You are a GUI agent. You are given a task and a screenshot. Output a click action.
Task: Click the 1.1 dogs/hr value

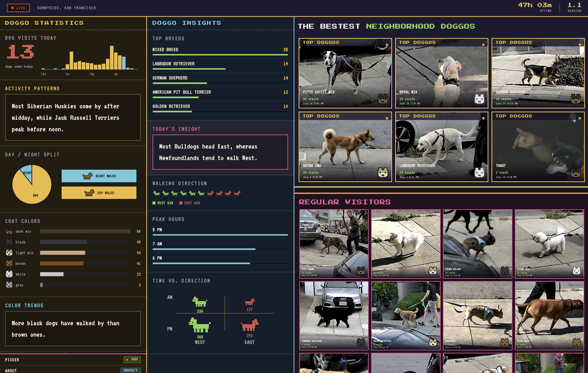(574, 5)
